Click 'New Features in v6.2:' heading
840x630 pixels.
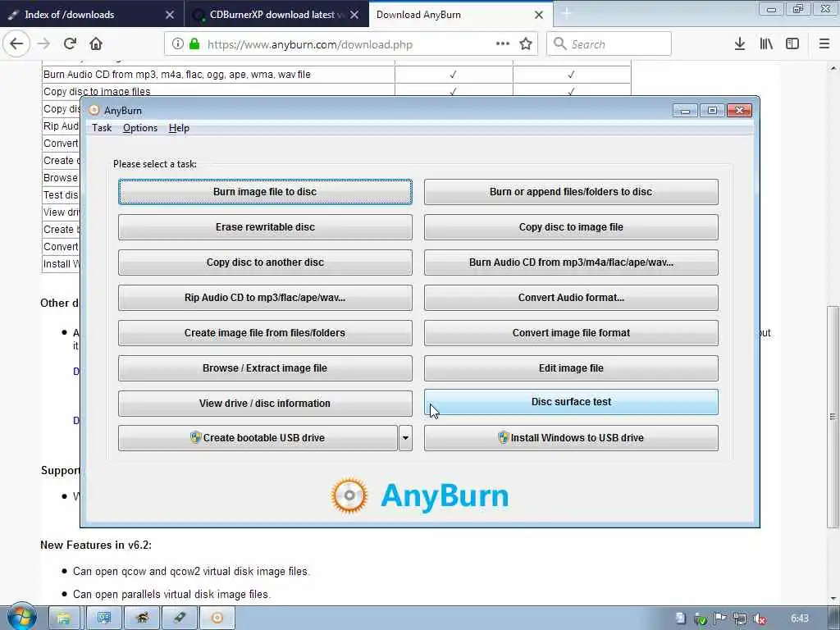coord(96,546)
